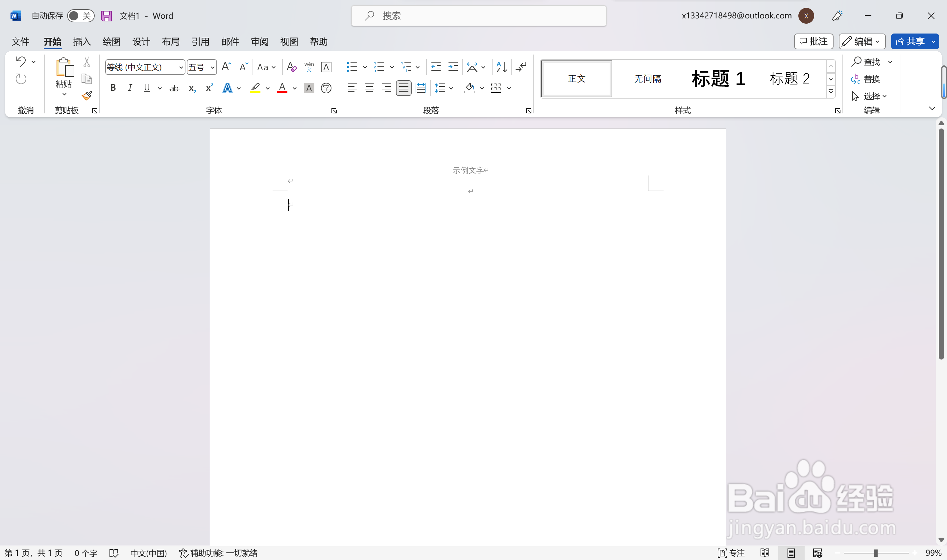947x560 pixels.
Task: Apply red font color
Action: pos(282,88)
